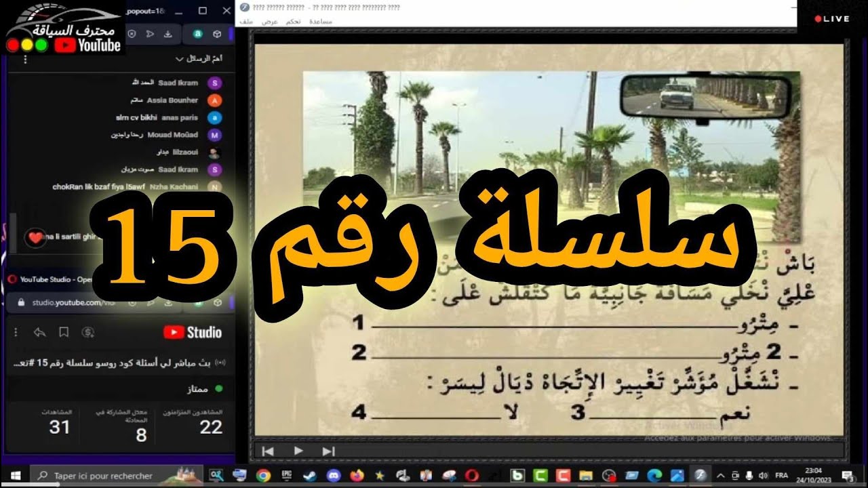The width and height of the screenshot is (868, 488).
Task: Click the ممتاز stream health status
Action: point(204,390)
